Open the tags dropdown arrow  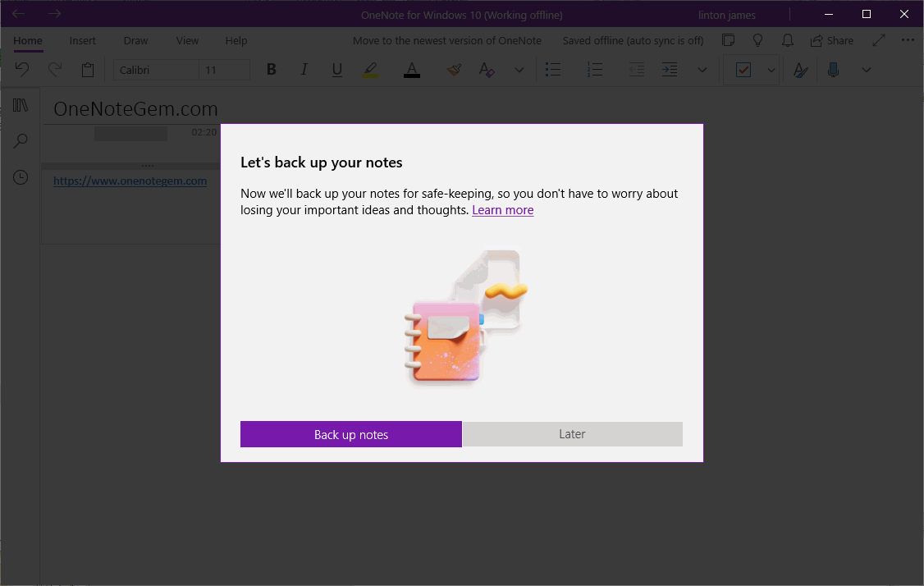point(771,70)
